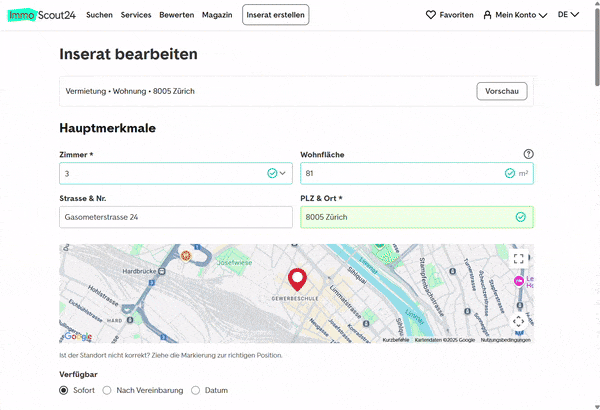The height and width of the screenshot is (410, 600).
Task: Select the Sofort availability option
Action: [64, 390]
